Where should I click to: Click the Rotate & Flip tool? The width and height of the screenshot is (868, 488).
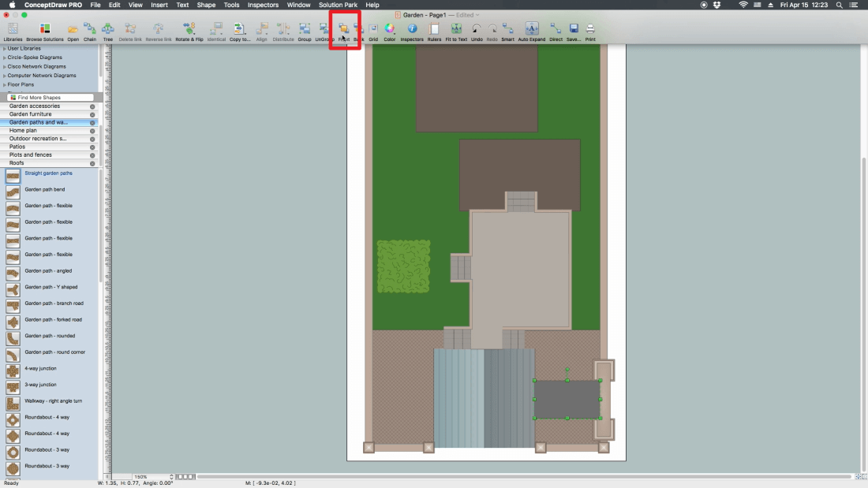click(x=189, y=29)
